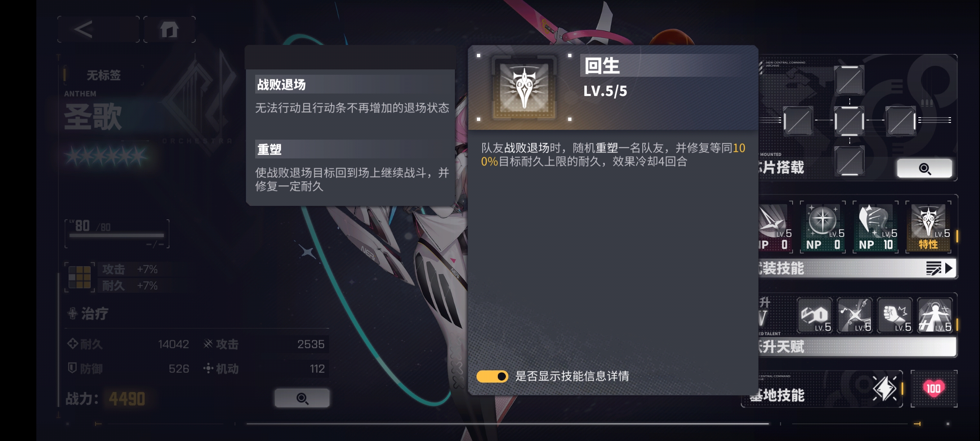Open the fist talent icon
This screenshot has height=441, width=980.
(895, 315)
